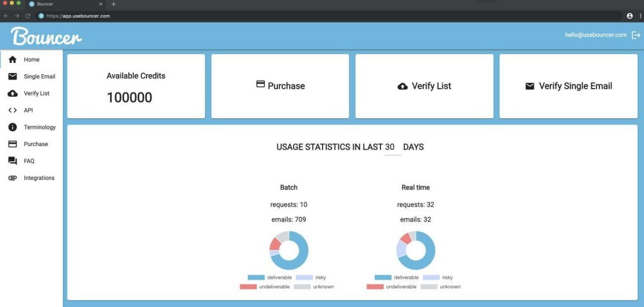Open the browser profile avatar icon
This screenshot has width=644, height=307.
(x=630, y=16)
